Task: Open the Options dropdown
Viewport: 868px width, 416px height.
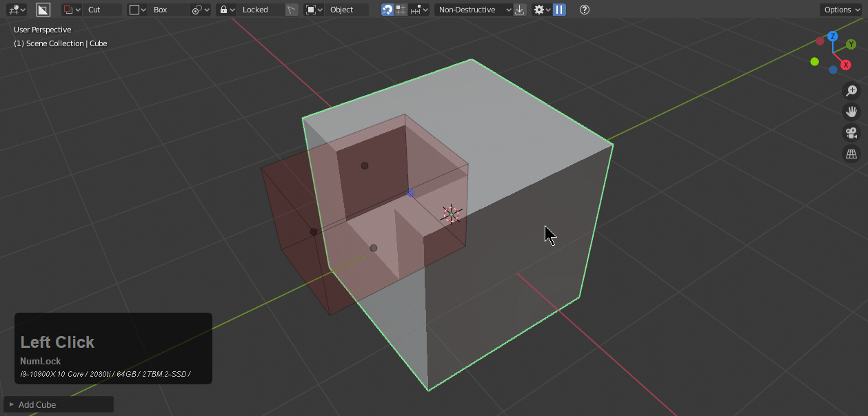Action: click(x=840, y=10)
